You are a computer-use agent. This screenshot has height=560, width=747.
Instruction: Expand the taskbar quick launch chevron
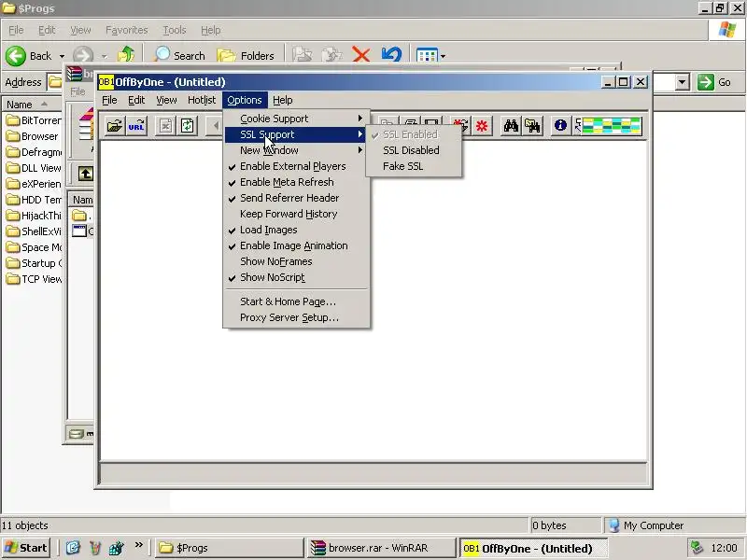tap(138, 545)
